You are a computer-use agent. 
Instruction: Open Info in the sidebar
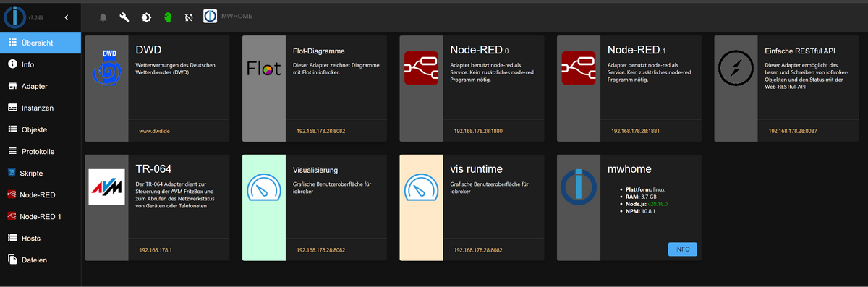pyautogui.click(x=41, y=64)
